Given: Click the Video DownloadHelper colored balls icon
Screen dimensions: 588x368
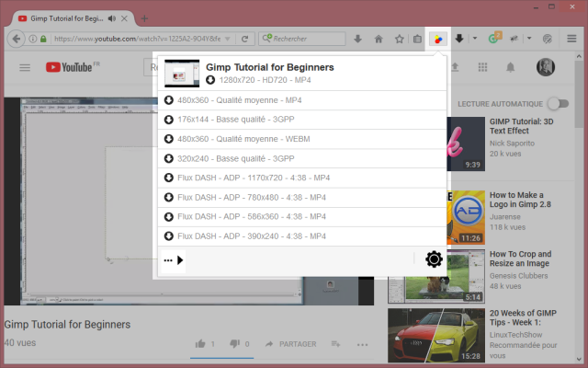Looking at the screenshot, I should [438, 39].
